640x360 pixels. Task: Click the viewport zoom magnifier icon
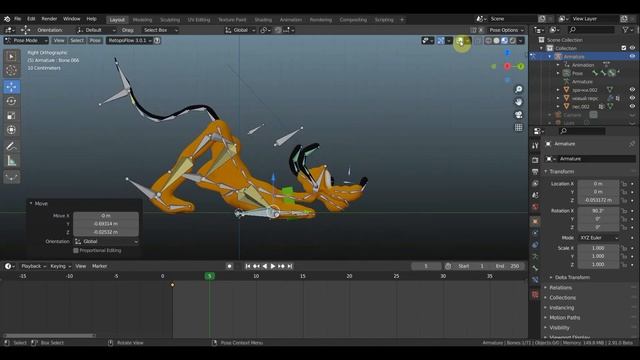pos(518,89)
